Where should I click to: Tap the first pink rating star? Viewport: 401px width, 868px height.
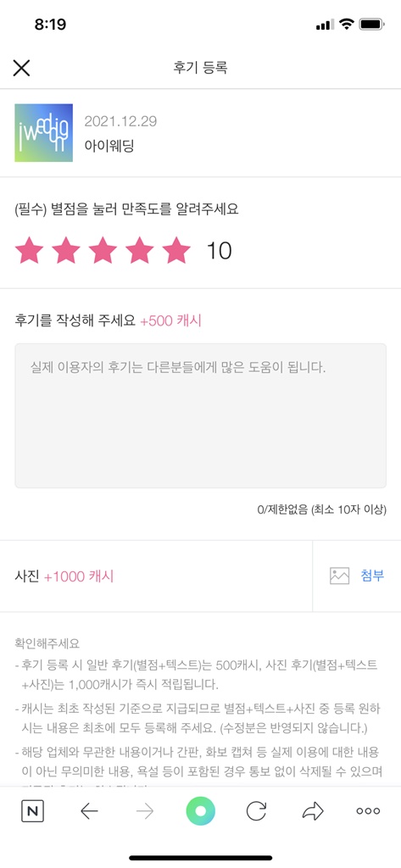click(x=29, y=250)
